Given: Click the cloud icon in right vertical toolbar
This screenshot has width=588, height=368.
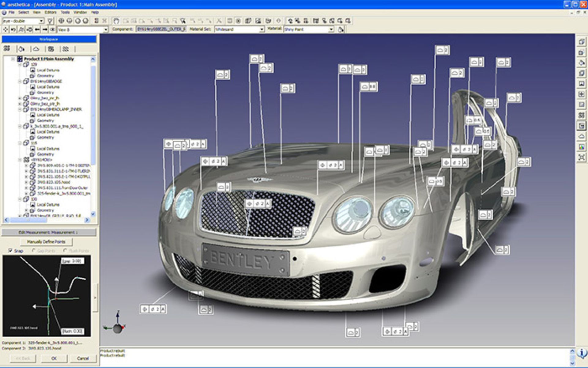Looking at the screenshot, I should click(581, 136).
